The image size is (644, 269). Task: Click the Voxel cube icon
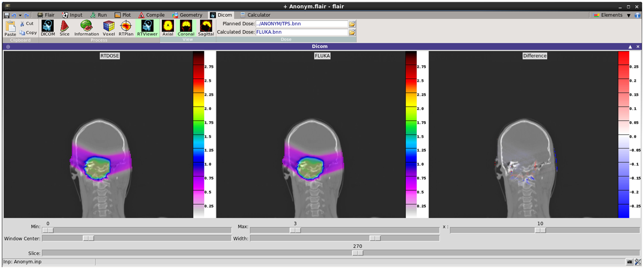point(109,28)
